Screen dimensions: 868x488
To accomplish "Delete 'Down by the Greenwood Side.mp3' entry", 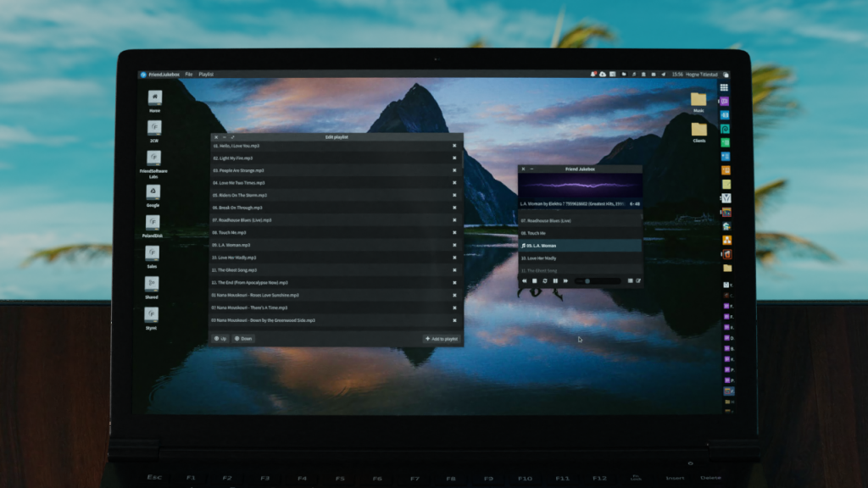I will pos(454,320).
